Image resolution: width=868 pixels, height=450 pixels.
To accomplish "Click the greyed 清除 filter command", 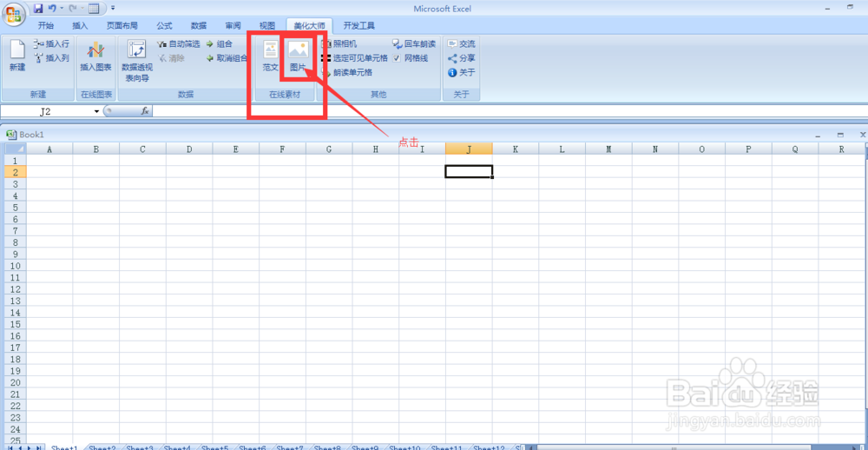I will (x=172, y=58).
